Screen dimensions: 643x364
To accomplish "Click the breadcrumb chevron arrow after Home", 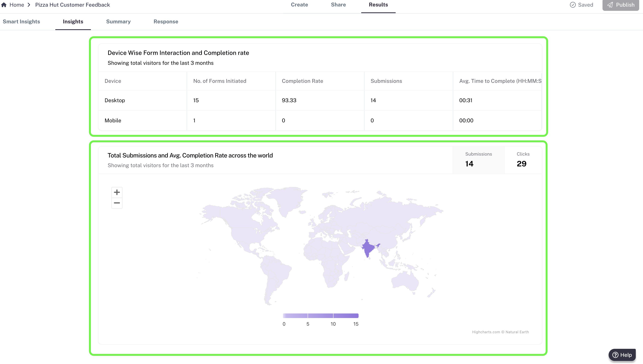I will point(29,5).
